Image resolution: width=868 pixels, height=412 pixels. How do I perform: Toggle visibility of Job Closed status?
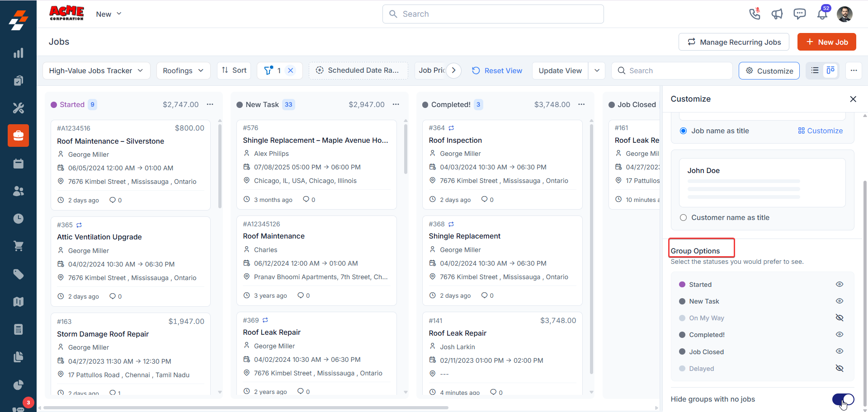coord(840,351)
